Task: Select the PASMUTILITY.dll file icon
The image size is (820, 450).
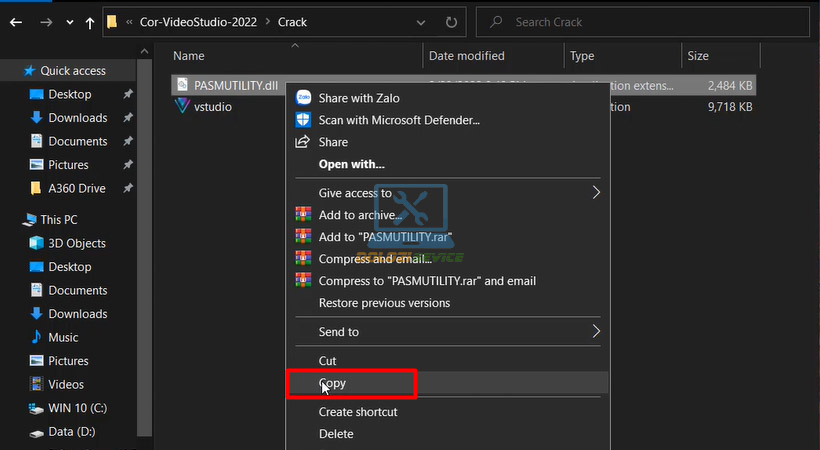Action: pos(182,85)
